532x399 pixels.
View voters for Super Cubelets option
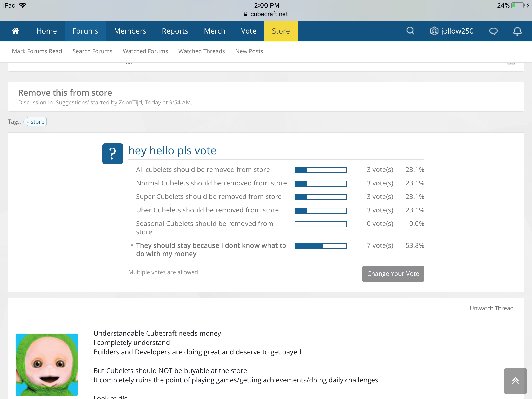tap(380, 197)
